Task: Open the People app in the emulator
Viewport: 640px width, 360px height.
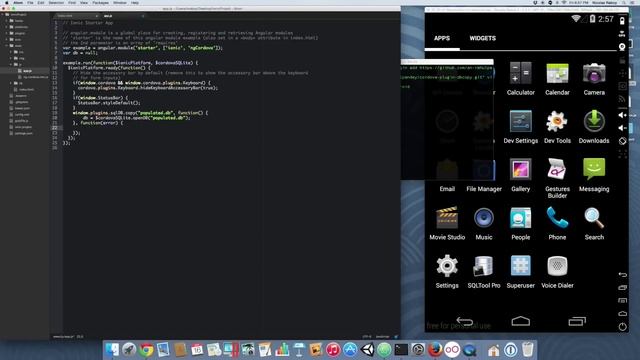Action: click(520, 223)
